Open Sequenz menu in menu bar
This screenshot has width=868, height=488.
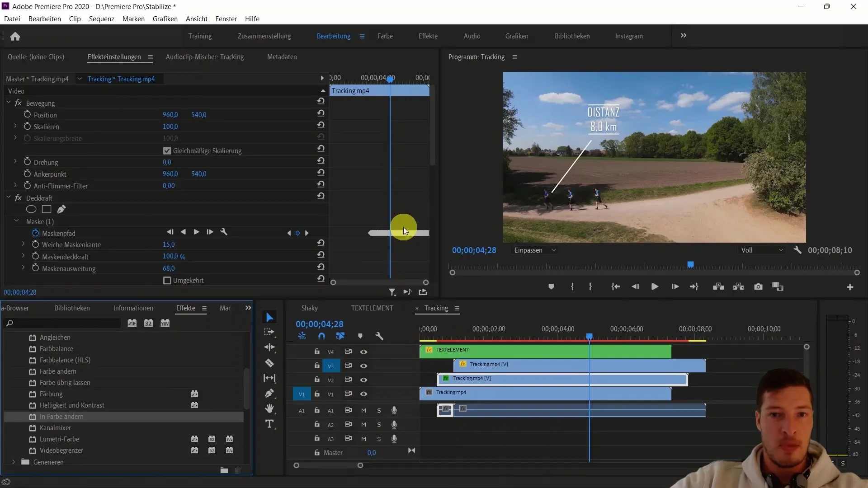coord(101,19)
